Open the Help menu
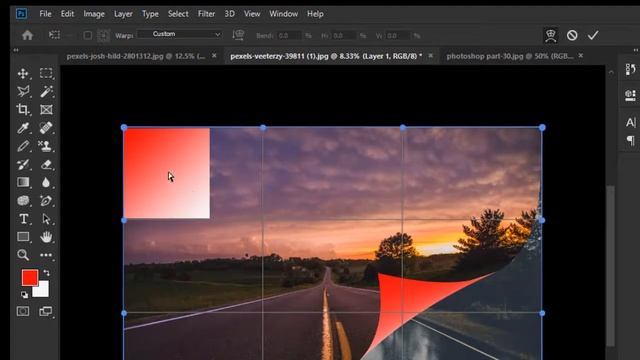Image resolution: width=640 pixels, height=360 pixels. [x=315, y=14]
